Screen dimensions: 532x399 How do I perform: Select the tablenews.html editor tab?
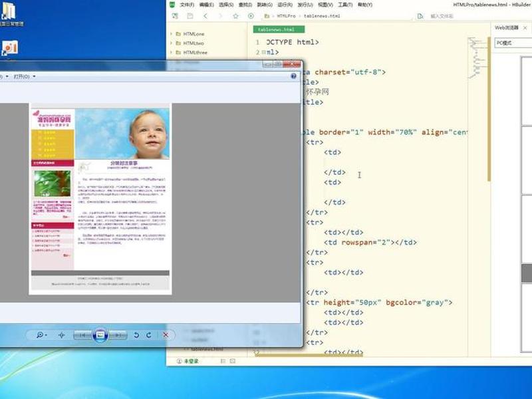click(x=279, y=29)
